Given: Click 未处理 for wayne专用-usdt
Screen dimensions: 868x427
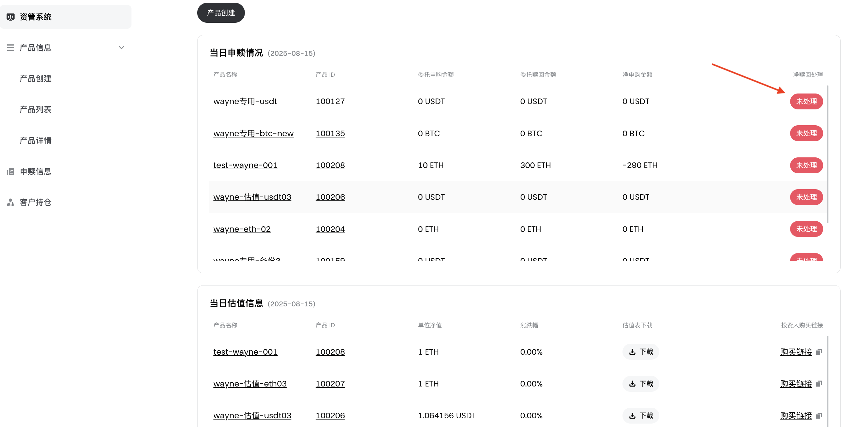Looking at the screenshot, I should 806,101.
